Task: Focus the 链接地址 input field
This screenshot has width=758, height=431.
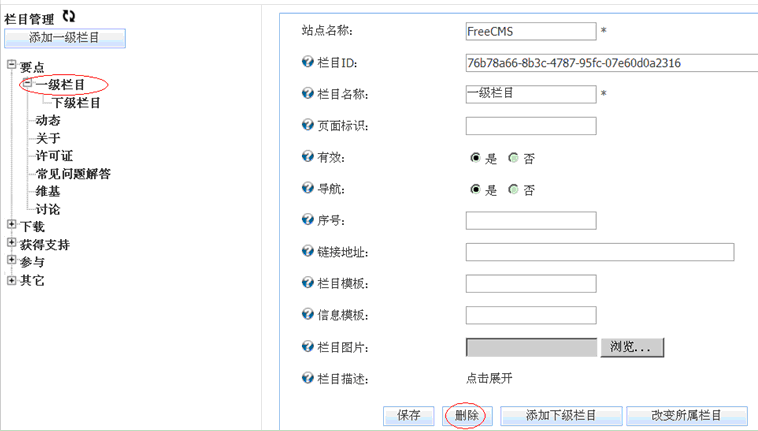Action: (600, 252)
